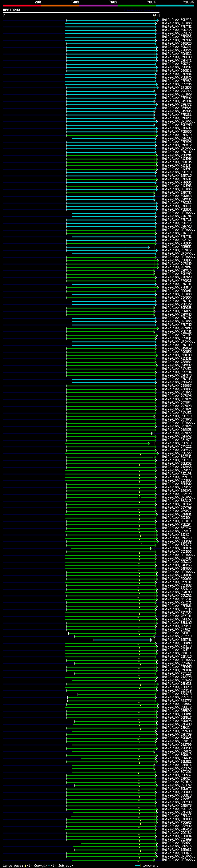Select hit label UniRef100_A7PL32
Image resolution: width=197 pixels, height=868 pixels.
(x=177, y=816)
